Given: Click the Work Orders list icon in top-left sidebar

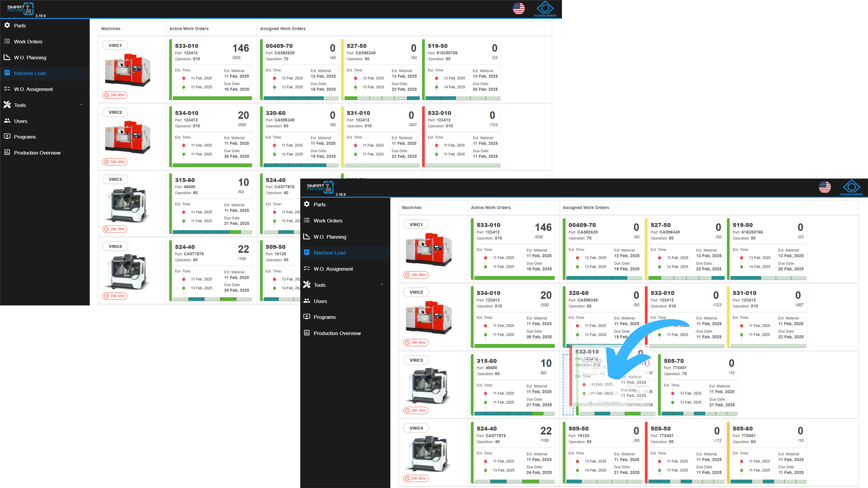Looking at the screenshot, I should tap(7, 41).
